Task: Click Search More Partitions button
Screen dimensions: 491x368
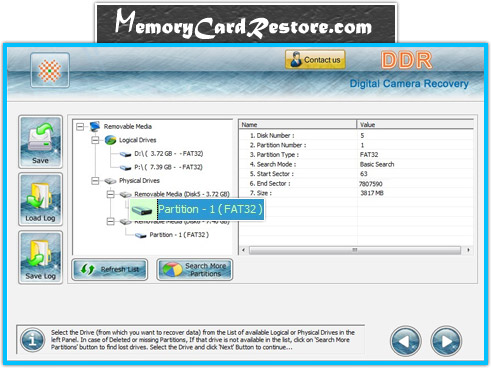Action: coord(195,269)
